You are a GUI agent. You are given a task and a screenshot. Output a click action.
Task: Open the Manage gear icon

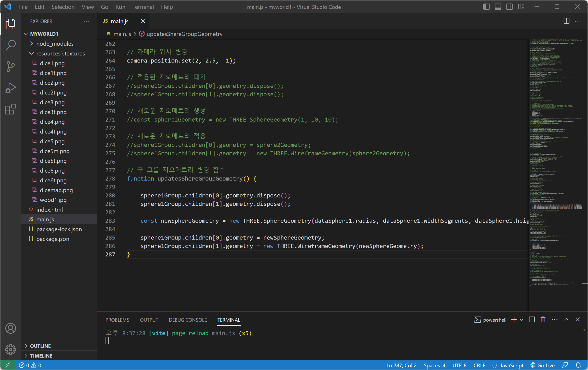click(x=10, y=349)
